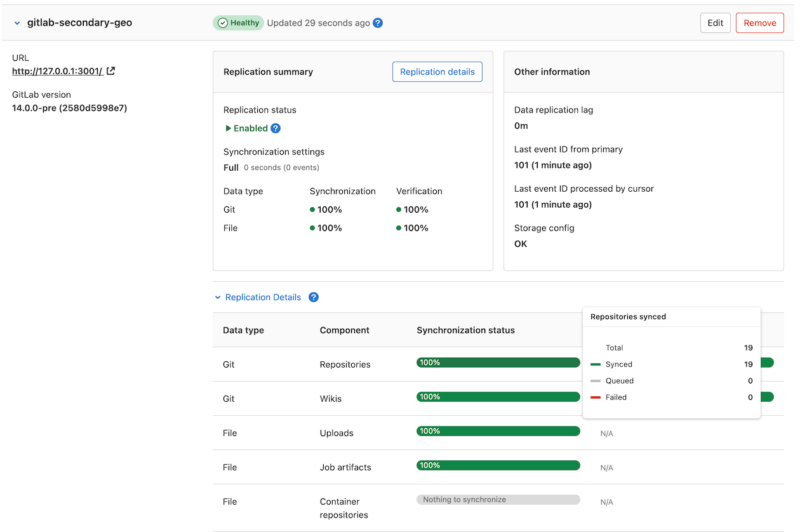
Task: Click the Remove button
Action: [x=759, y=22]
